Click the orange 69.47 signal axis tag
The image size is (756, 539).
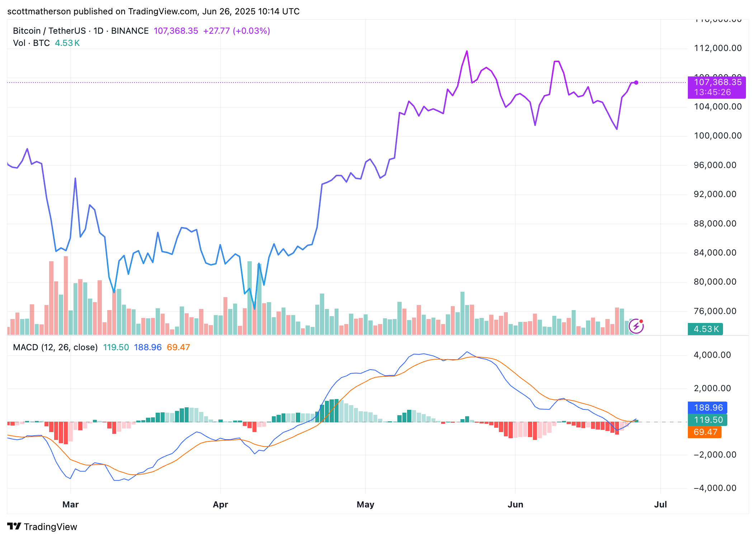[704, 432]
